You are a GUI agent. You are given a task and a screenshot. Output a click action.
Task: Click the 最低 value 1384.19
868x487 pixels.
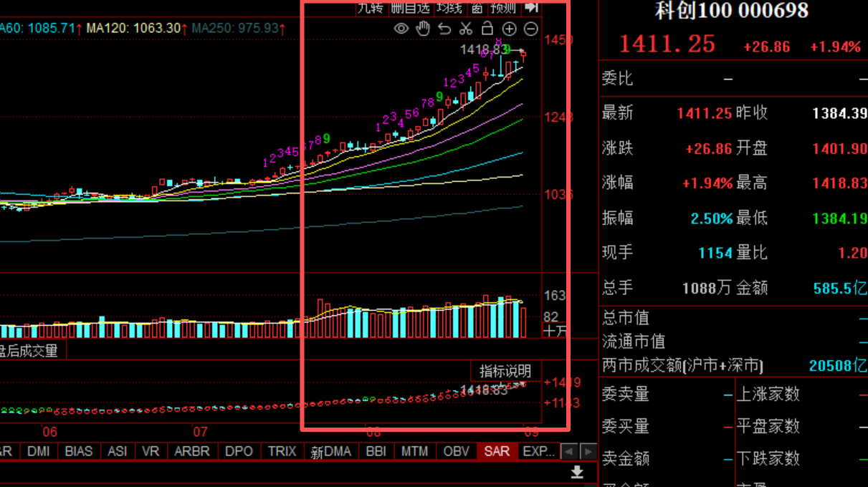pyautogui.click(x=840, y=218)
